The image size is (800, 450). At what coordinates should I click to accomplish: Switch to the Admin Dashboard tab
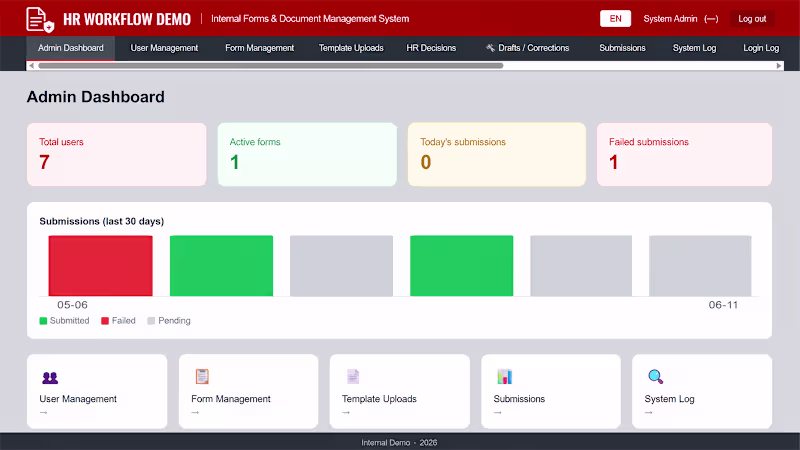coord(70,48)
